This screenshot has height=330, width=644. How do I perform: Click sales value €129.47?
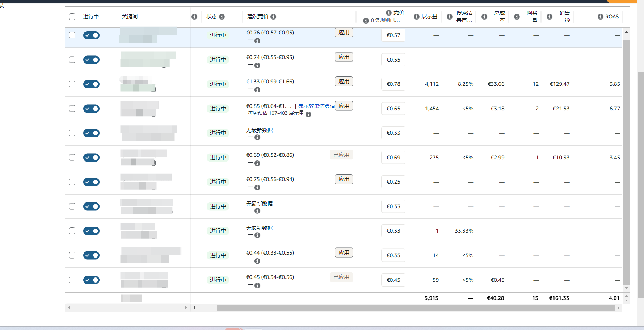pos(559,84)
